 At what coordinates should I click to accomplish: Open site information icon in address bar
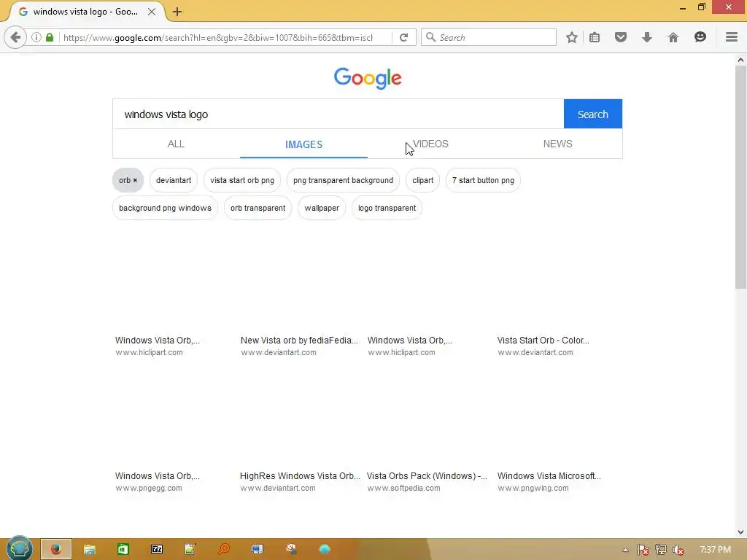point(36,37)
